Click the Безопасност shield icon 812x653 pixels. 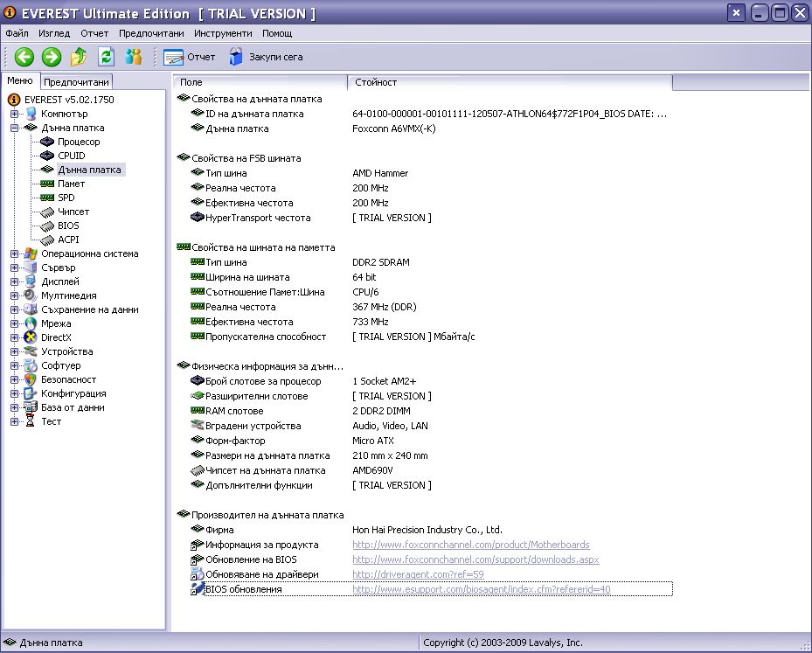[x=31, y=379]
